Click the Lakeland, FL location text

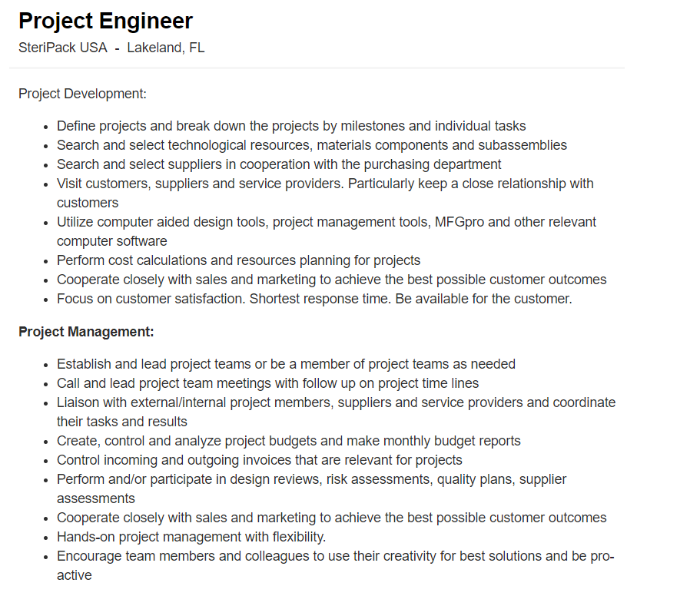tap(166, 48)
